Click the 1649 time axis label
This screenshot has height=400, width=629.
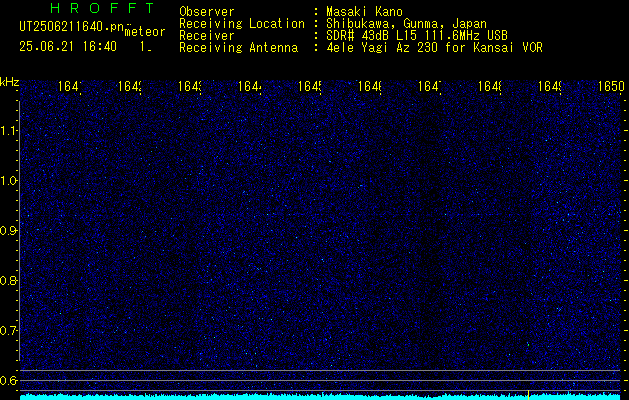point(550,86)
